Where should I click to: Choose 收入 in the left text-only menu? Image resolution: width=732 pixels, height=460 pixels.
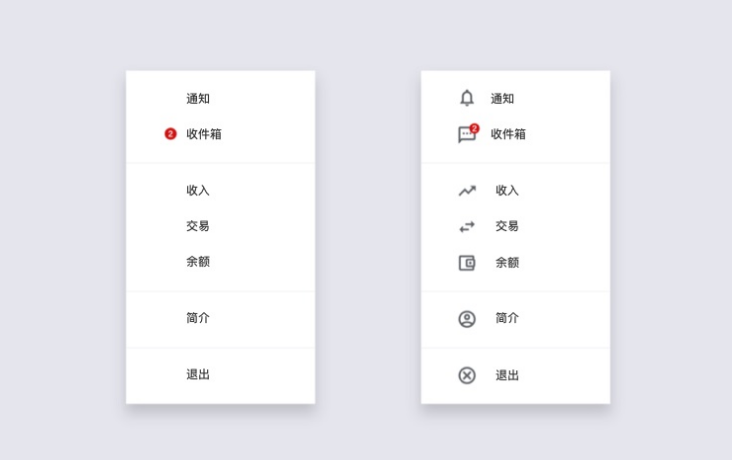coord(198,190)
